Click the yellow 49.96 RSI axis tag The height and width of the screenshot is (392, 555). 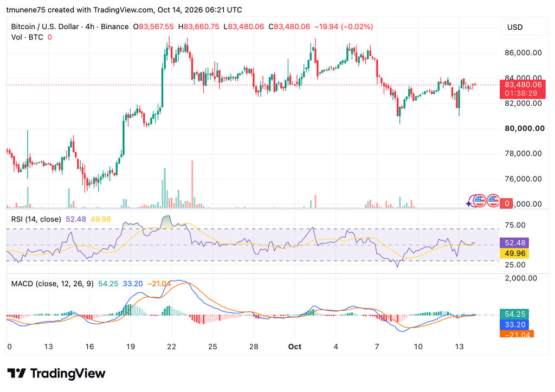point(514,253)
